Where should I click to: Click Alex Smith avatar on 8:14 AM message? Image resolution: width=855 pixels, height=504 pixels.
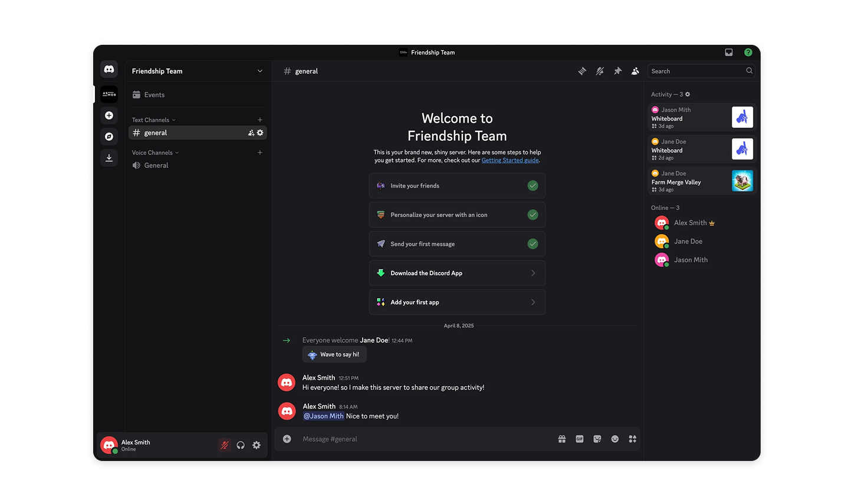coord(287,411)
